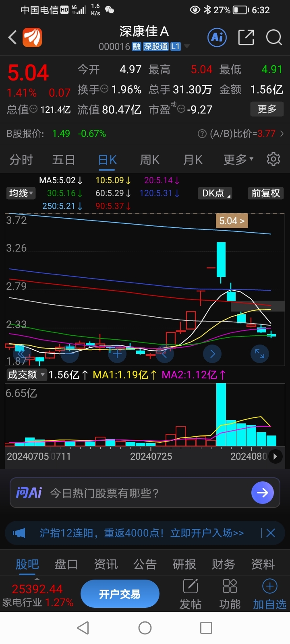The width and height of the screenshot is (290, 644).
Task: Tap MA5:5.02 indicator label
Action: coord(61,180)
